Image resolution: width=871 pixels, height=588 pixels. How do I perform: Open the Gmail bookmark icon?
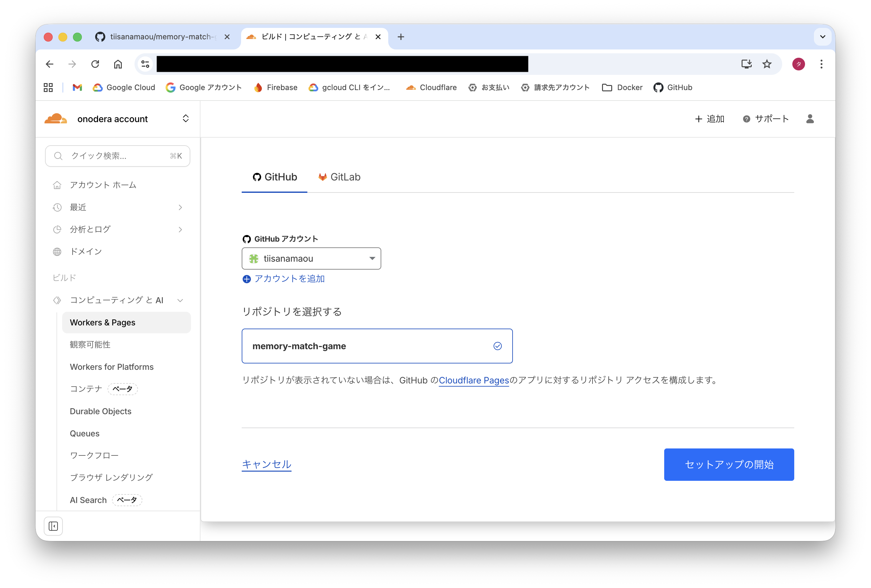pos(77,87)
